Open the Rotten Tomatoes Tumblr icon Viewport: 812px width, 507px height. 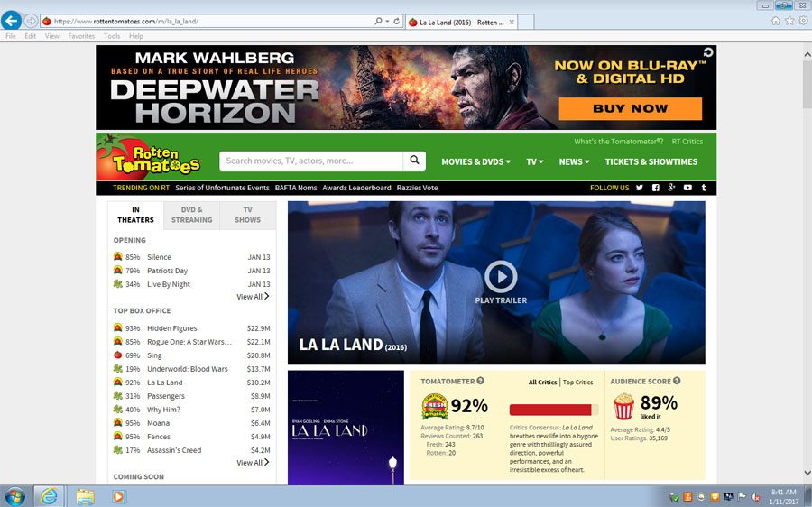pos(704,188)
